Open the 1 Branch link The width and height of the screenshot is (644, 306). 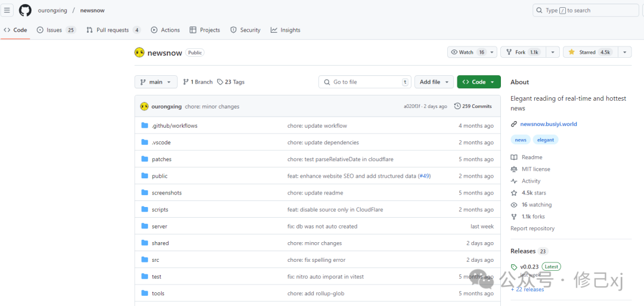[x=198, y=82]
